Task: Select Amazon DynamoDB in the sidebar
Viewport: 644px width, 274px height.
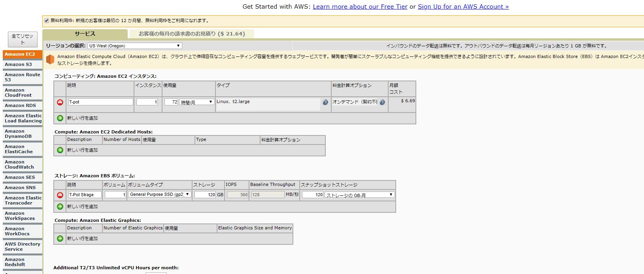Action: (23, 134)
